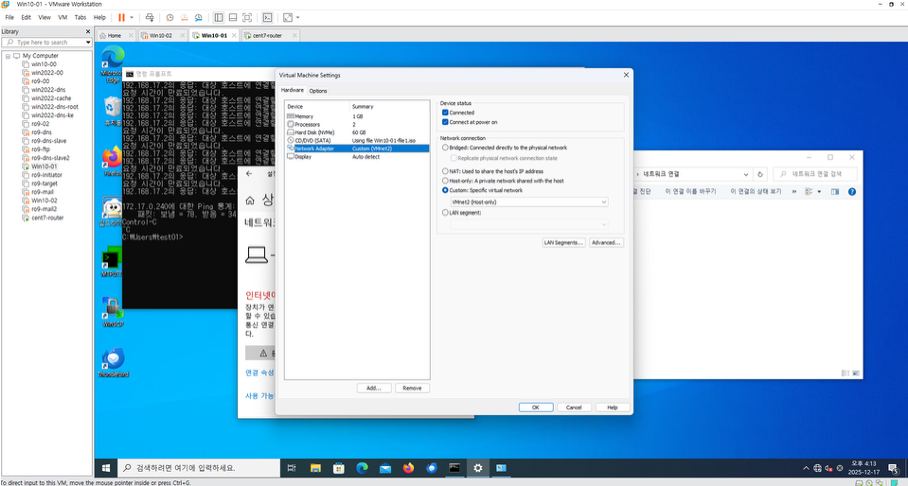The image size is (908, 486).
Task: Click command prompt icon in guest taskbar
Action: [x=455, y=468]
